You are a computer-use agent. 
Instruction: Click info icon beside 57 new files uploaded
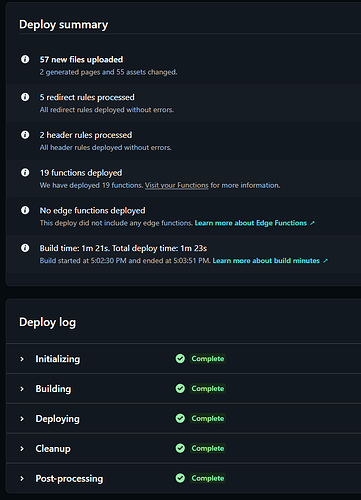tap(25, 59)
